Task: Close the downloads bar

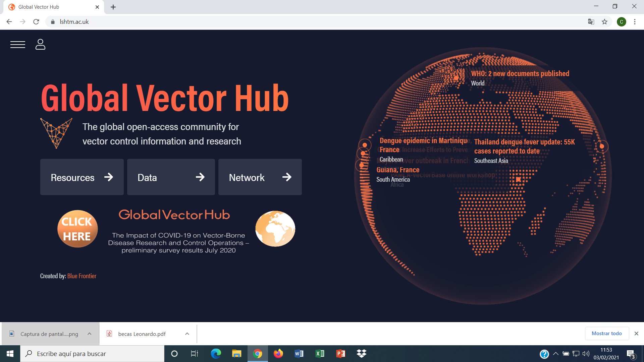Action: 636,334
